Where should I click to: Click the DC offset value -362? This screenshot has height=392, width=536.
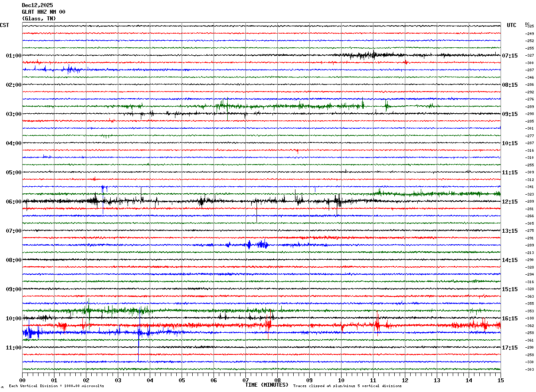(x=529, y=326)
